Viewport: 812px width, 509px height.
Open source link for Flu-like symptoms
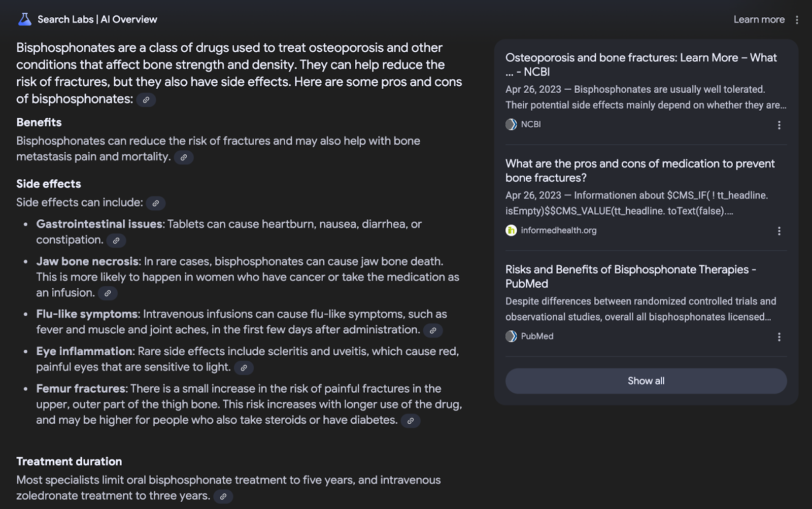coord(433,330)
